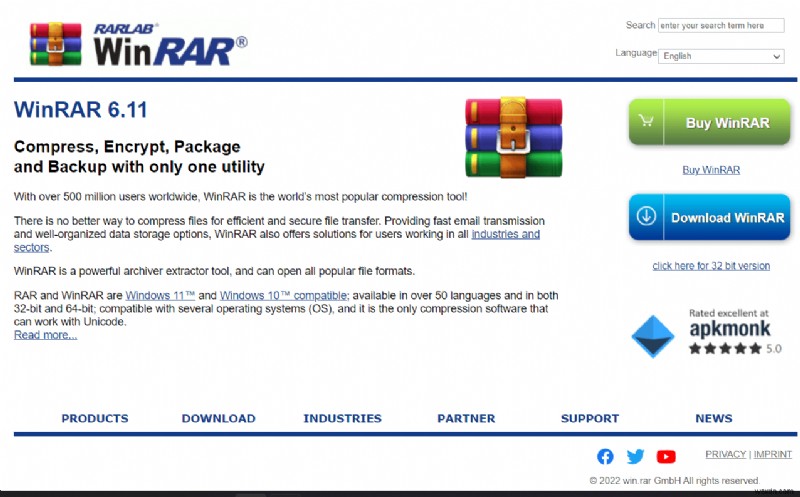The height and width of the screenshot is (497, 800).
Task: Open the Twitter bird icon
Action: 635,456
